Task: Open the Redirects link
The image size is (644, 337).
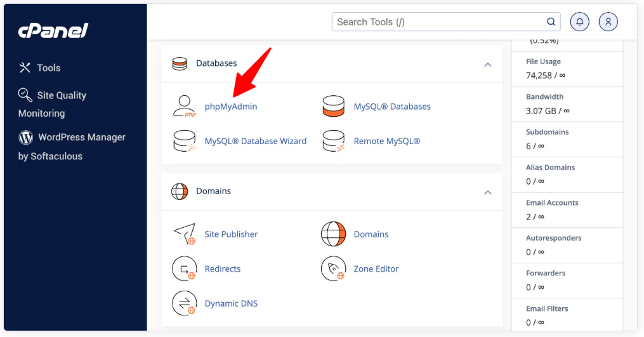Action: (223, 269)
